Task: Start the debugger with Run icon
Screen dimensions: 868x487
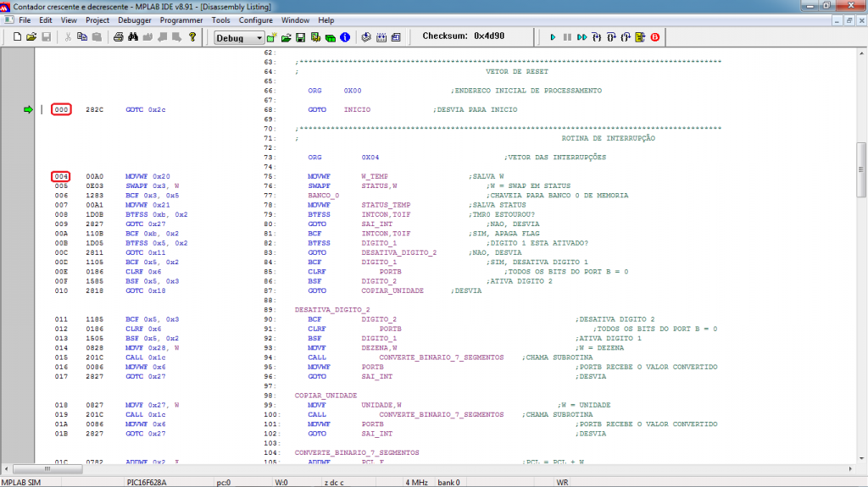Action: (553, 37)
